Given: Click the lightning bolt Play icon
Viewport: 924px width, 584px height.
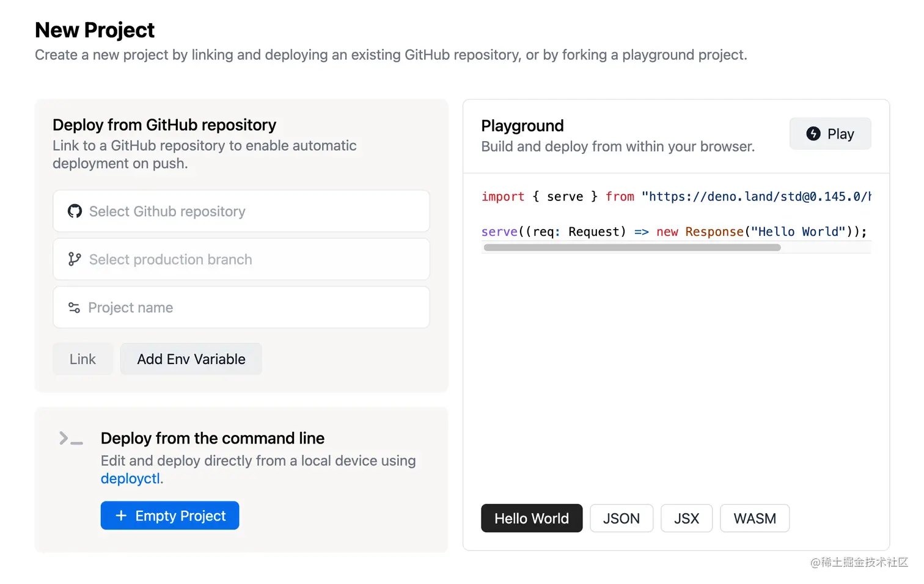Looking at the screenshot, I should tap(813, 134).
